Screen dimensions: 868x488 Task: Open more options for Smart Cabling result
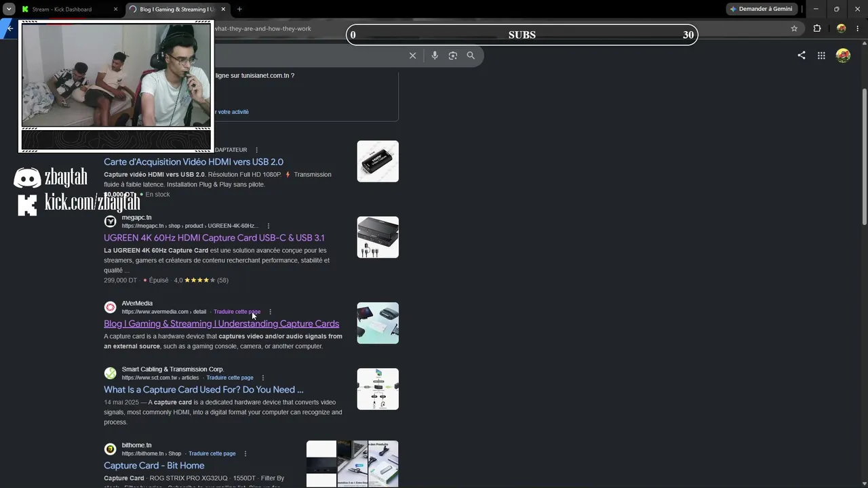click(263, 378)
